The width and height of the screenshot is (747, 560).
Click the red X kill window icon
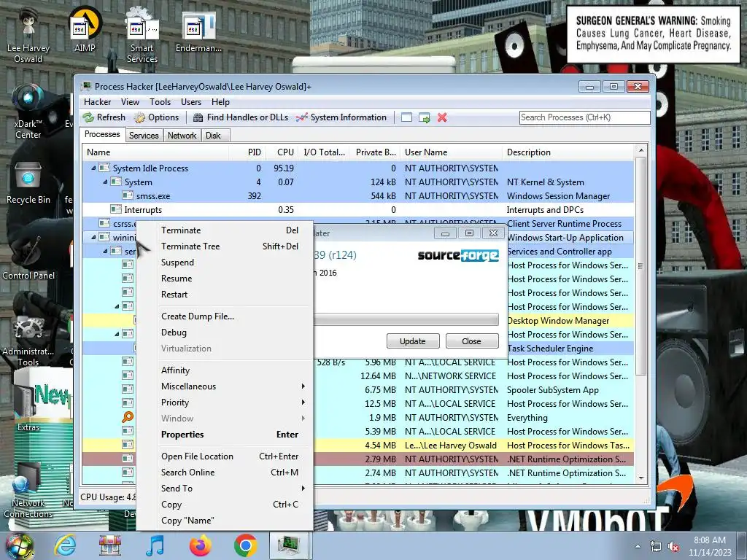coord(442,117)
